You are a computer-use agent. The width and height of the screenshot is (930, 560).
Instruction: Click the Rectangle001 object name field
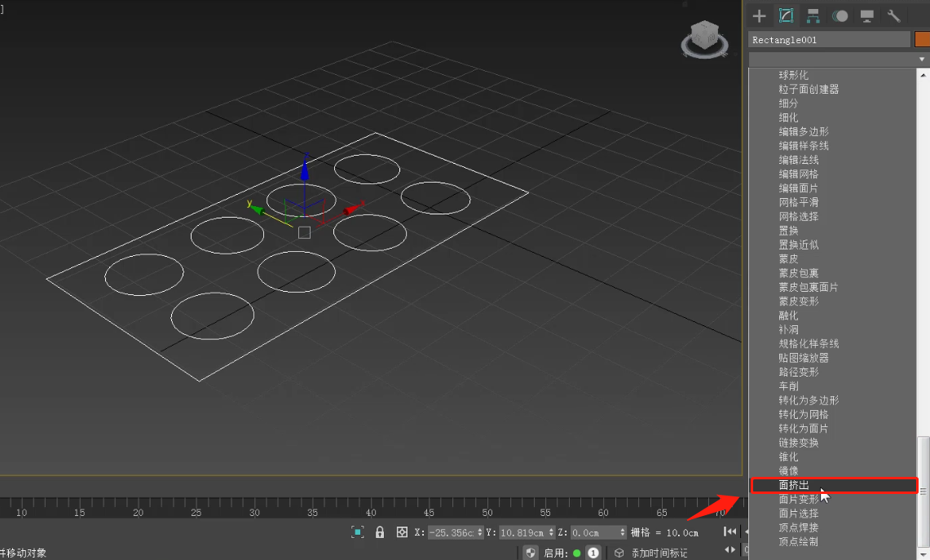pyautogui.click(x=829, y=39)
